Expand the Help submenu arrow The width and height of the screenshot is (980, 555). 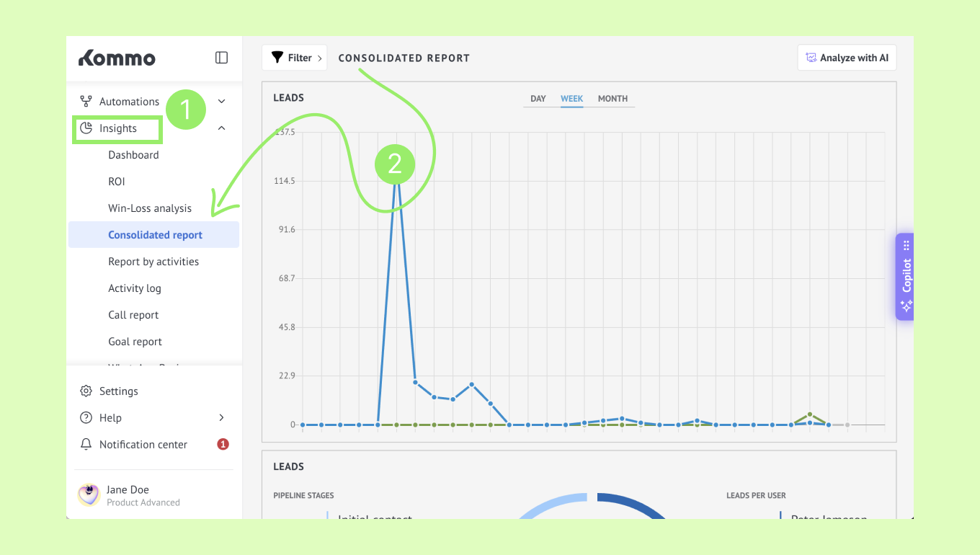222,418
